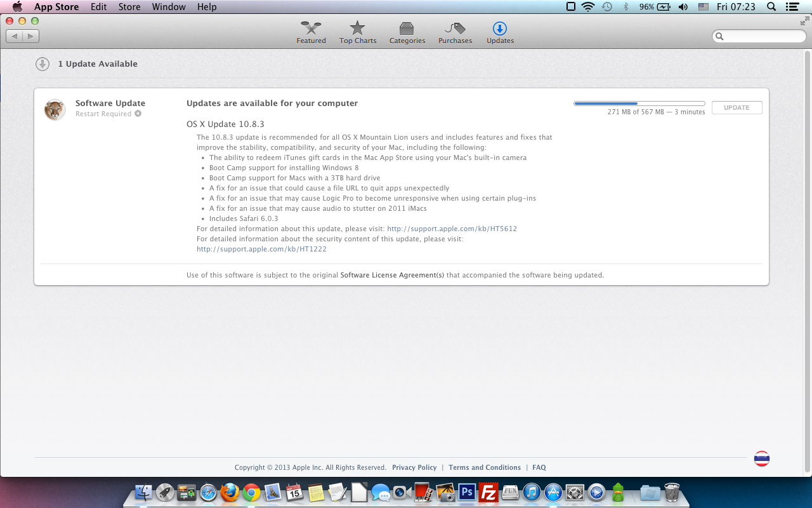Click the Bluetooth status icon
Image resolution: width=812 pixels, height=508 pixels.
[625, 7]
